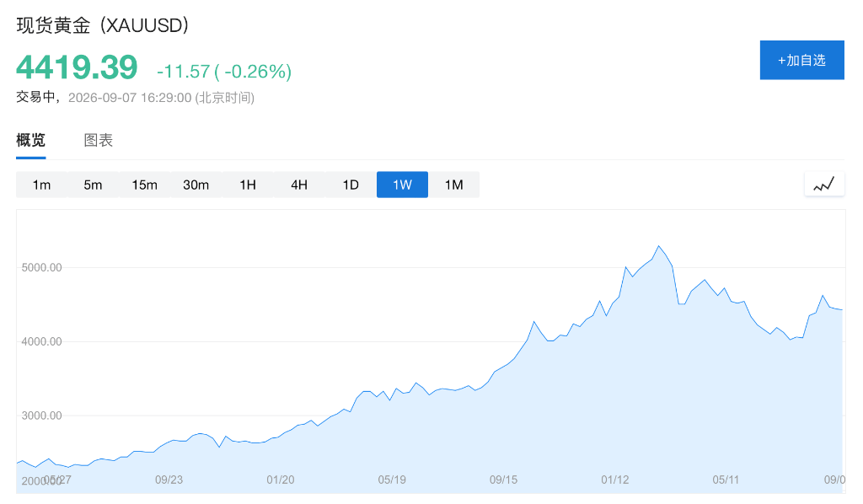Click the 09/15 date label on axis
This screenshot has height=504, width=863.
coord(504,480)
